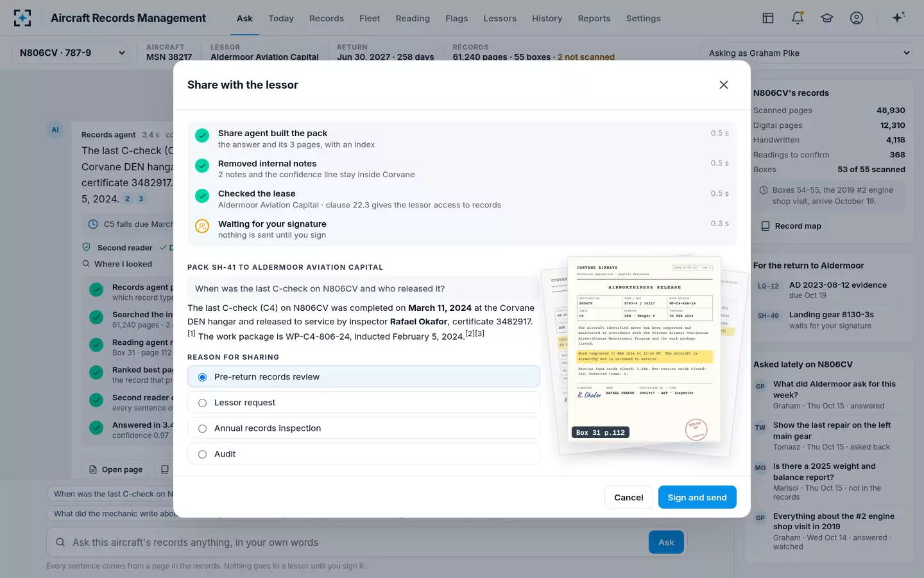Click the Record map button
Image resolution: width=924 pixels, height=578 pixels.
click(x=791, y=226)
